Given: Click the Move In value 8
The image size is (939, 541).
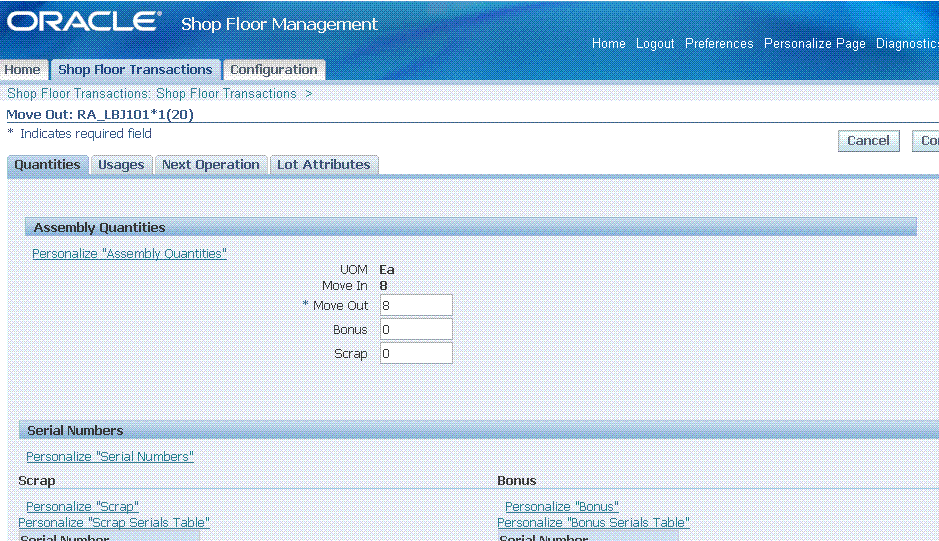Looking at the screenshot, I should [x=383, y=286].
